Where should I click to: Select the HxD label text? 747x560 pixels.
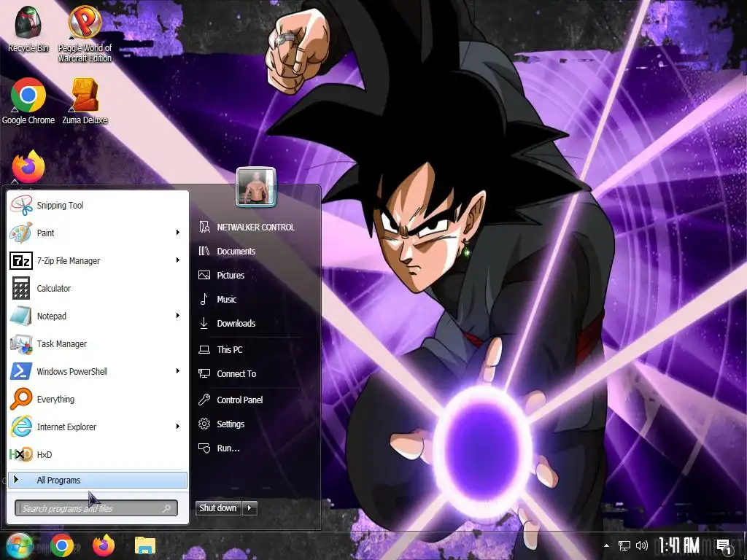pos(44,454)
